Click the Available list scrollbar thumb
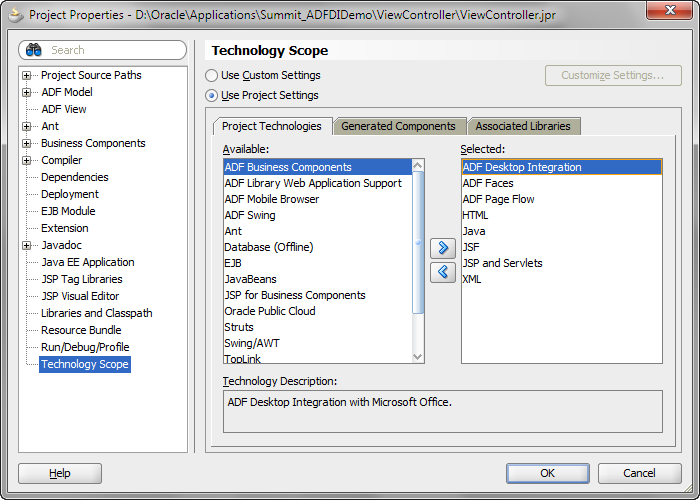The image size is (700, 500). [418, 243]
